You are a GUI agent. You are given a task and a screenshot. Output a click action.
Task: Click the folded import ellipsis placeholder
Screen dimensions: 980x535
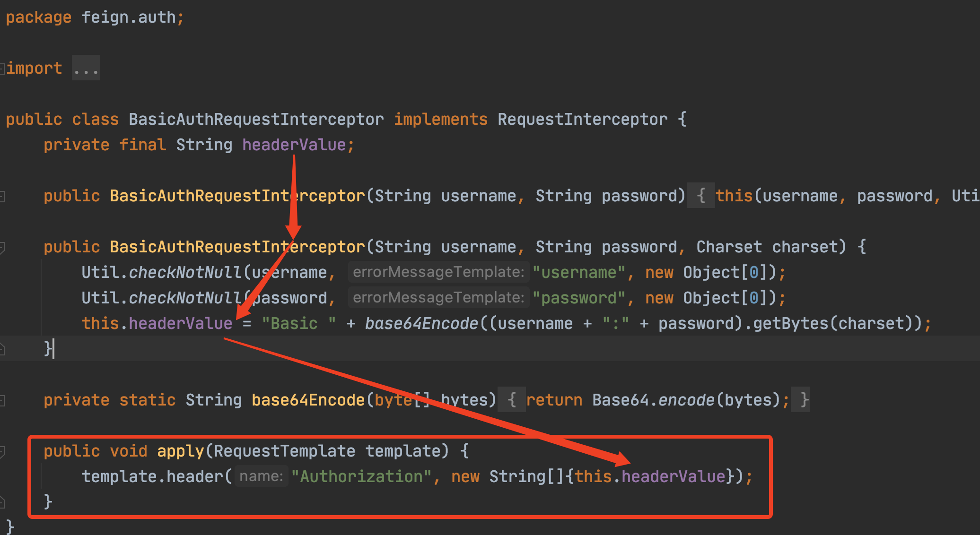tap(86, 69)
